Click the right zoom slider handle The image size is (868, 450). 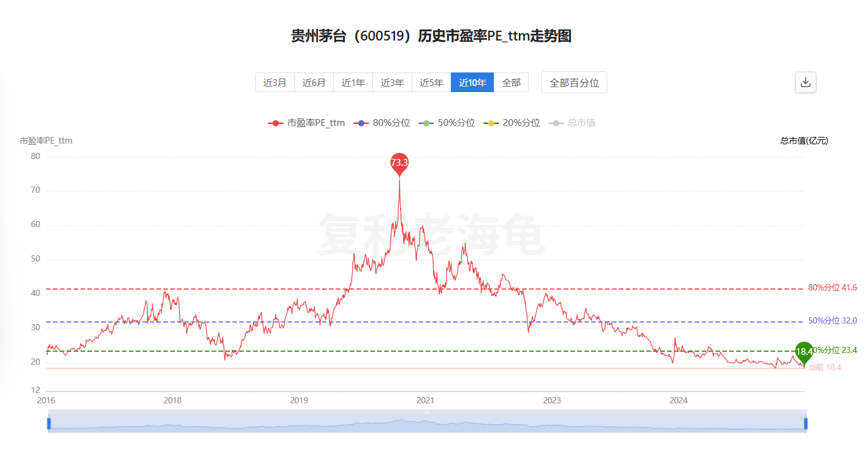click(x=806, y=423)
